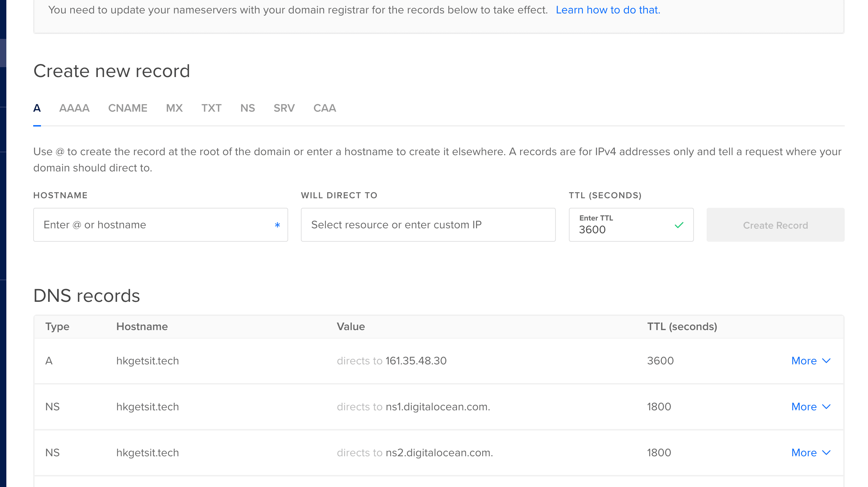Viewport: 868px width, 487px height.
Task: Open the MX record tab
Action: pos(174,108)
